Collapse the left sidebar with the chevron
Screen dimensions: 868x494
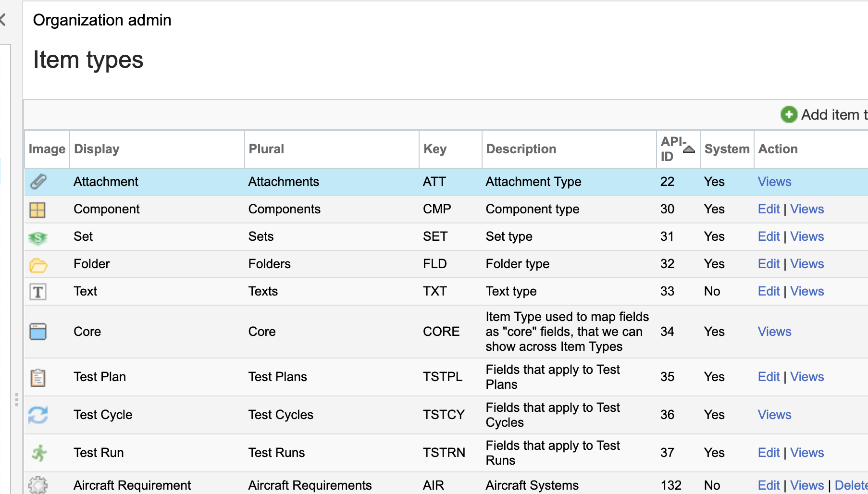tap(3, 20)
